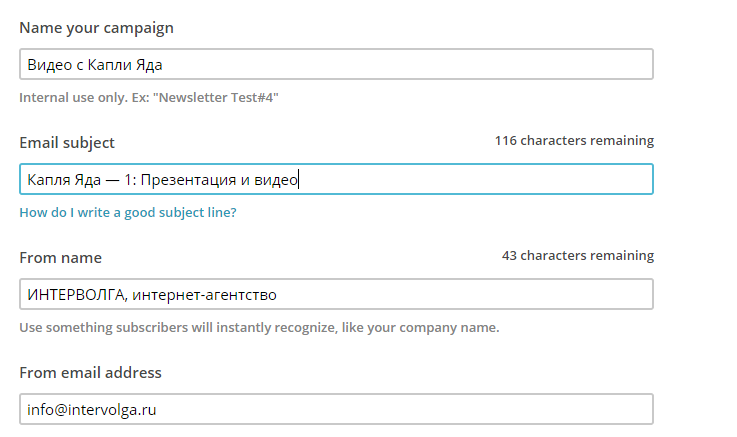Click the "116 characters remaining" counter
This screenshot has height=437, width=737.
click(574, 140)
